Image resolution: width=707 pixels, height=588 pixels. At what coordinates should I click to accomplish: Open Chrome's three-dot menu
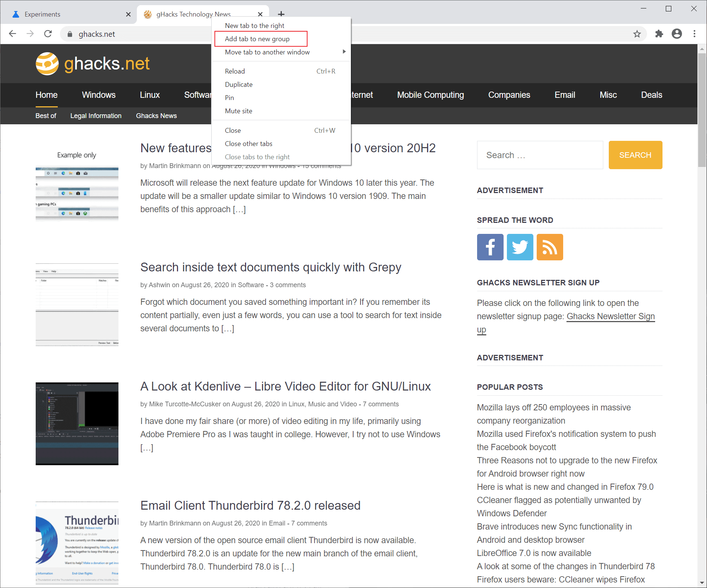pyautogui.click(x=694, y=34)
